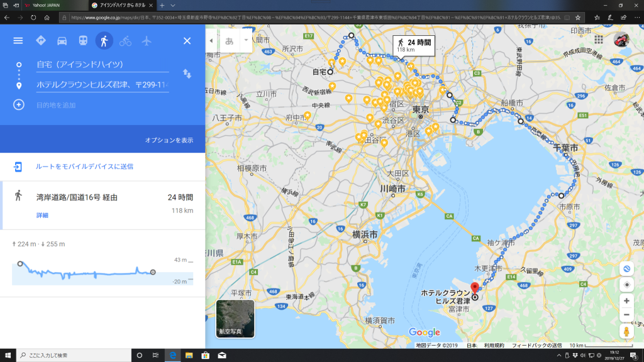Refresh the current page

pyautogui.click(x=33, y=18)
